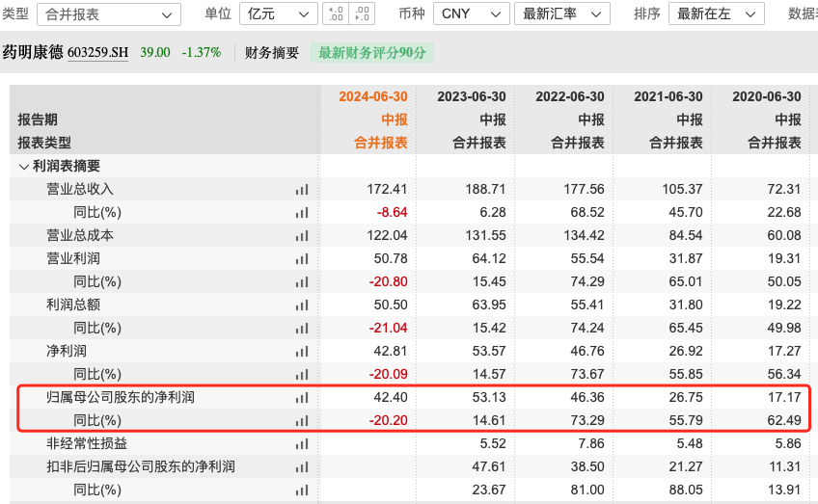
Task: Collapse the 利润表摘要 section
Action: coord(24,166)
